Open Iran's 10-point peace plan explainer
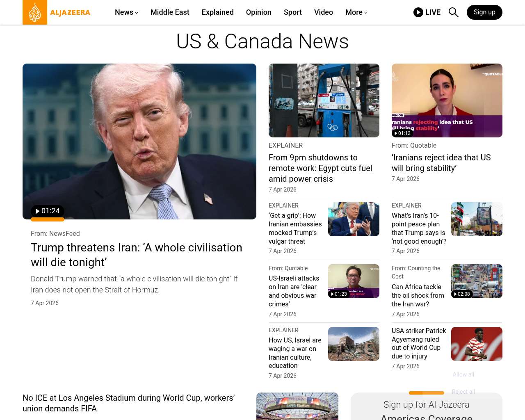This screenshot has width=525, height=420. tap(419, 228)
